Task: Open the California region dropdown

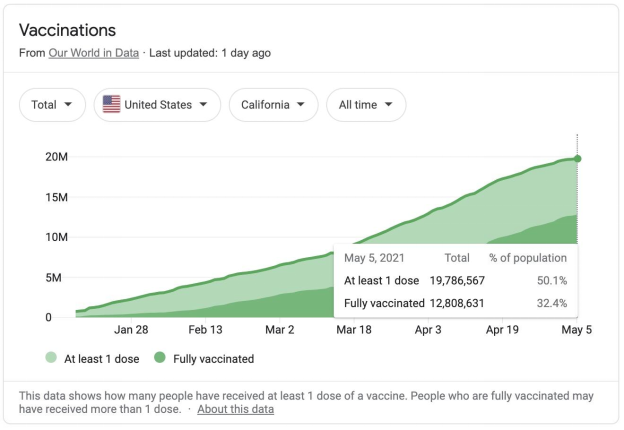Action: [273, 105]
